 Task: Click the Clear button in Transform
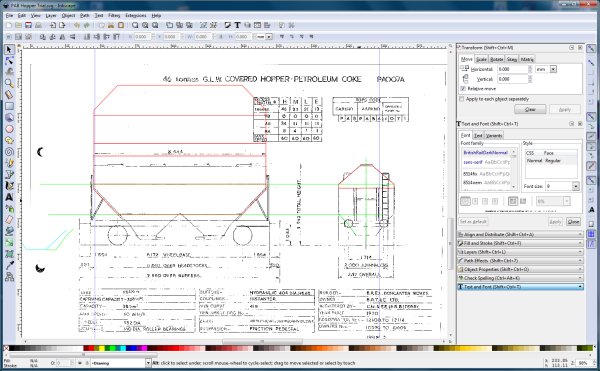pos(530,109)
